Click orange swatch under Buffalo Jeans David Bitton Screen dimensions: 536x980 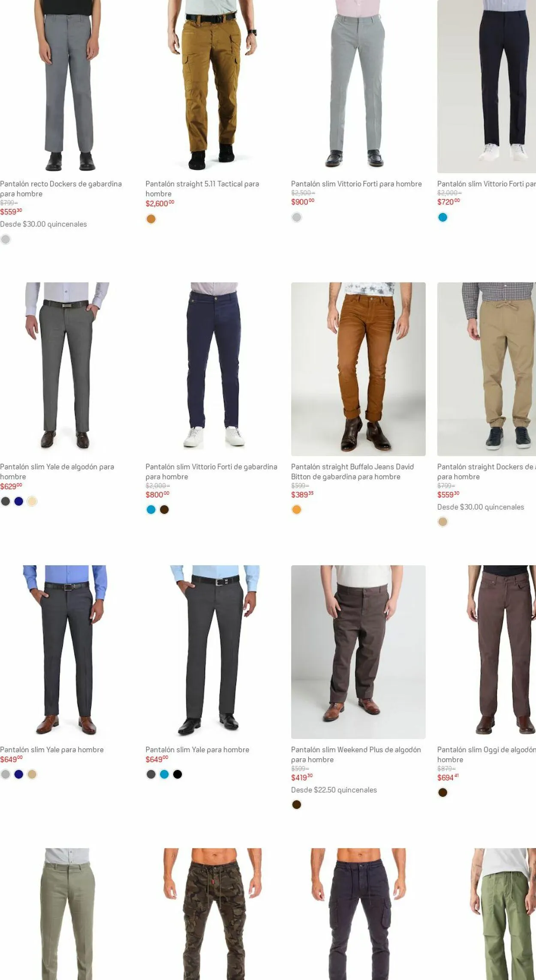(x=297, y=510)
